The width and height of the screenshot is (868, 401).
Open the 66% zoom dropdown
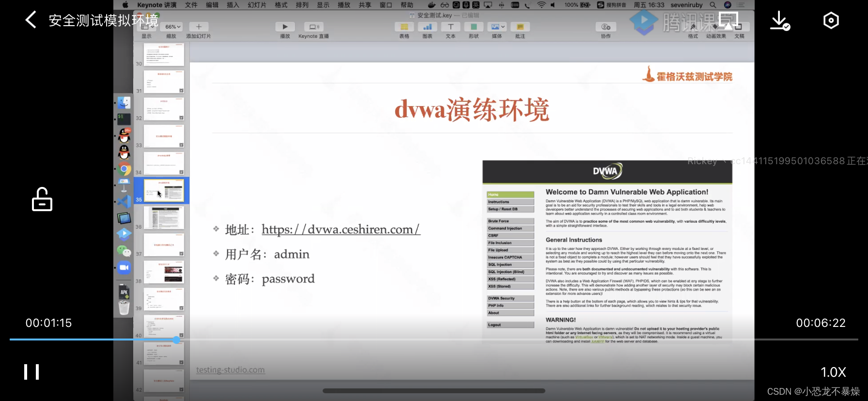click(172, 27)
